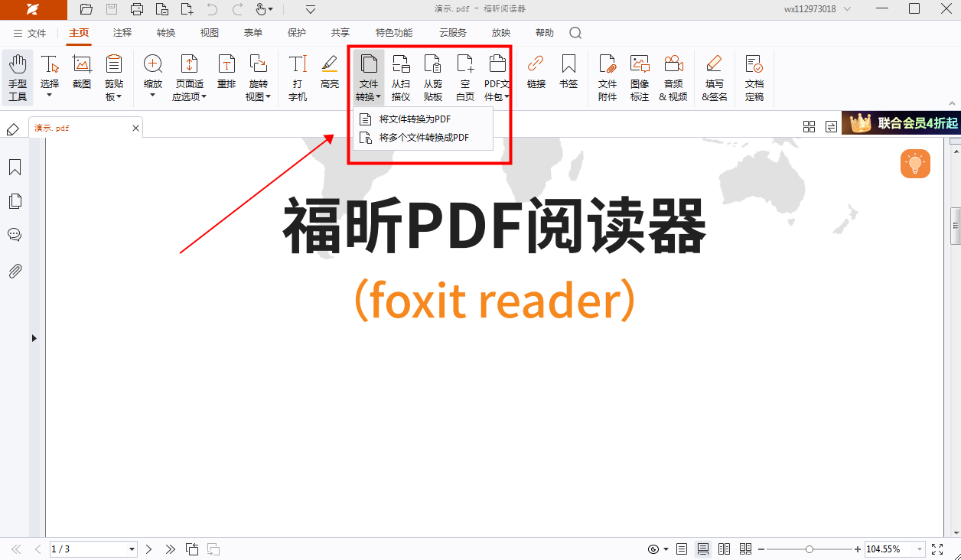Open the zoom percentage dropdown 104.55%
Screen dimensions: 961x560
click(x=919, y=549)
